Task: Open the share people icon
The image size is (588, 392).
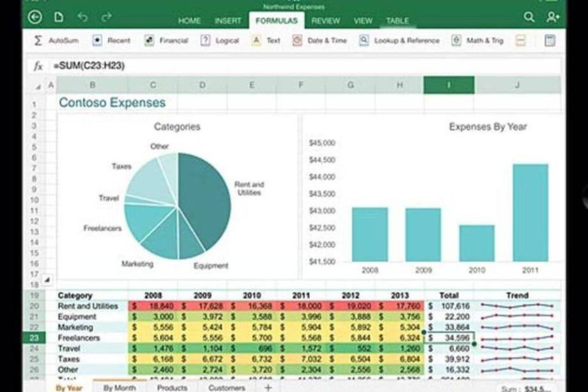Action: [x=553, y=17]
